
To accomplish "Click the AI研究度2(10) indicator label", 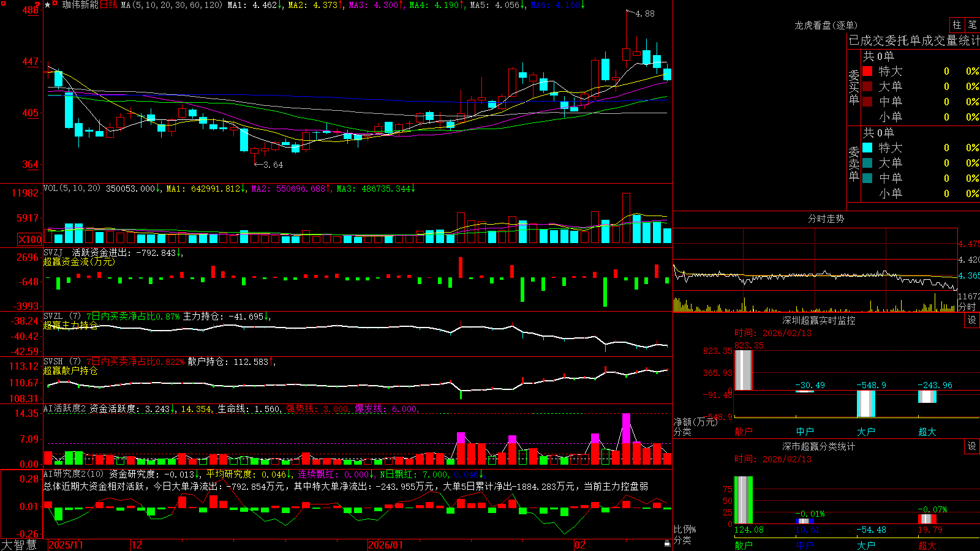I will 73,474.
